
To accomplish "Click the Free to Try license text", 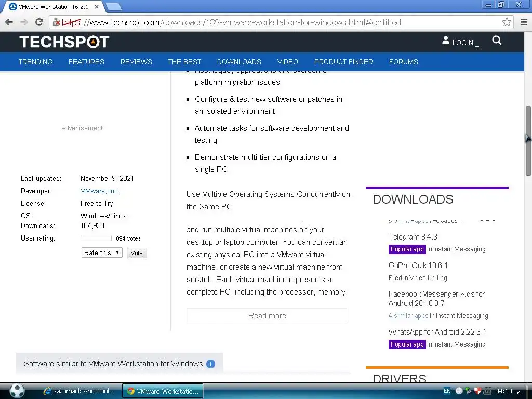I will point(96,203).
